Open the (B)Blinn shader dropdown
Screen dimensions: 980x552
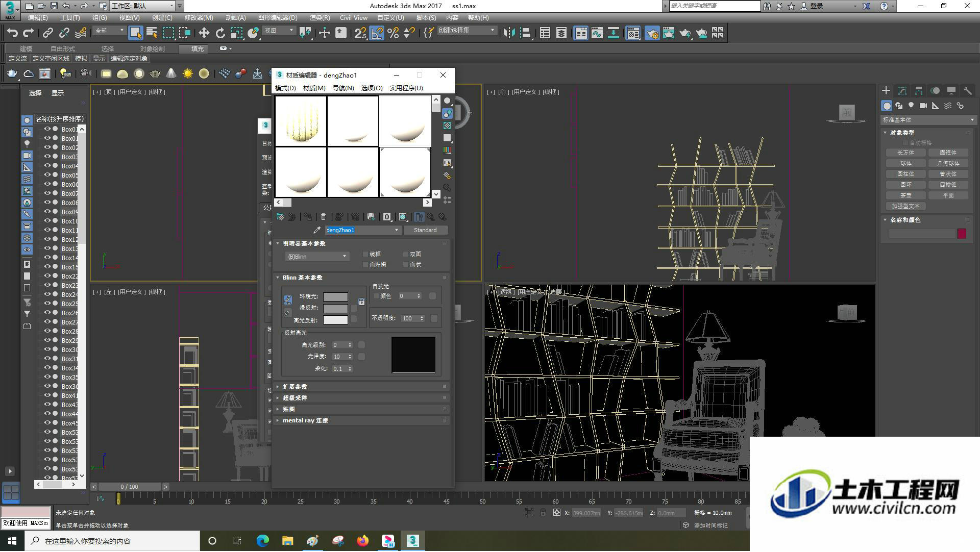point(317,257)
